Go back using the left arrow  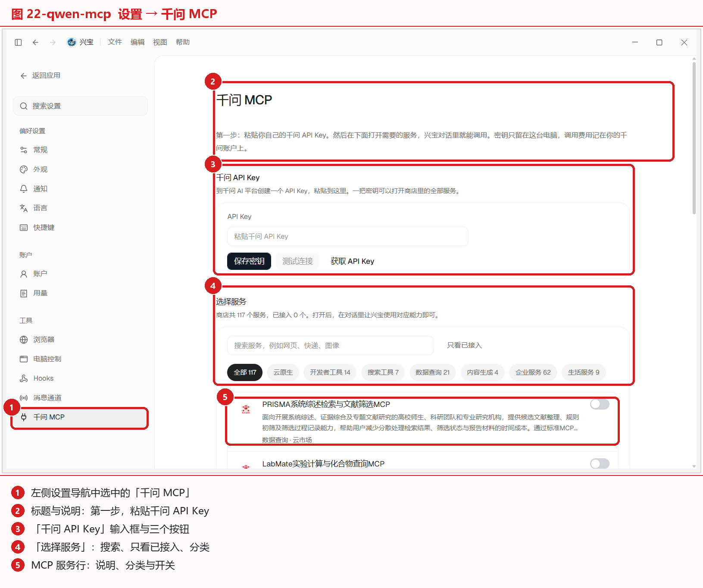tap(35, 42)
